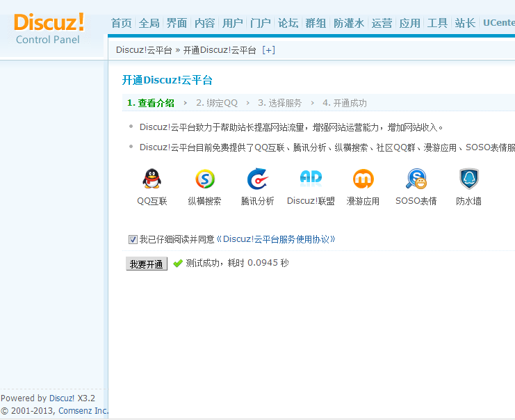Open the Discuz!云平台服务使用协议 link
Viewport: 515px width, 420px height.
tap(276, 239)
